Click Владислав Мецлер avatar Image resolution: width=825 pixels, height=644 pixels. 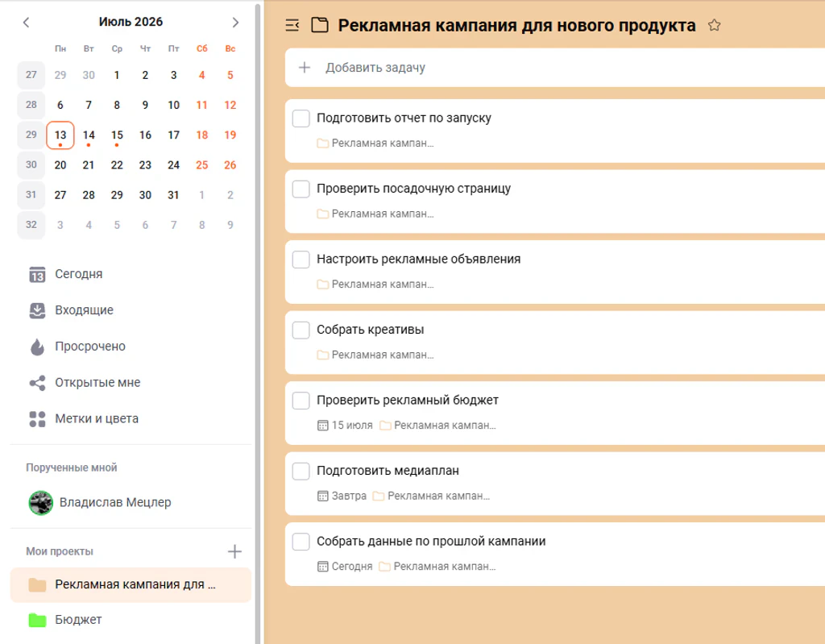pyautogui.click(x=40, y=502)
